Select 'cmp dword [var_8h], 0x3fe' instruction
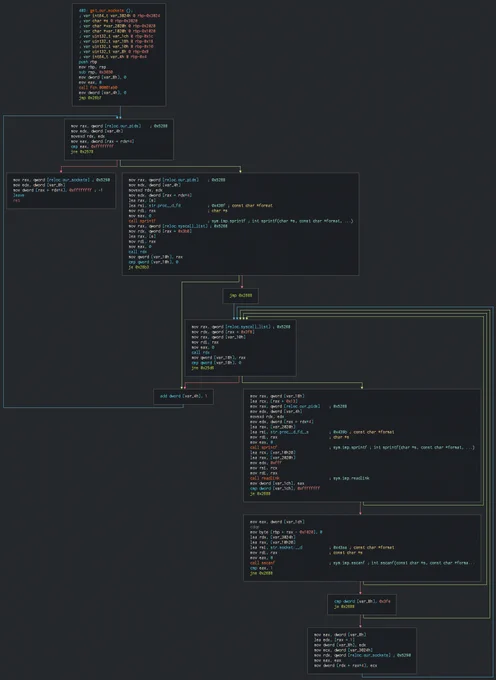496x680 pixels. tap(362, 602)
